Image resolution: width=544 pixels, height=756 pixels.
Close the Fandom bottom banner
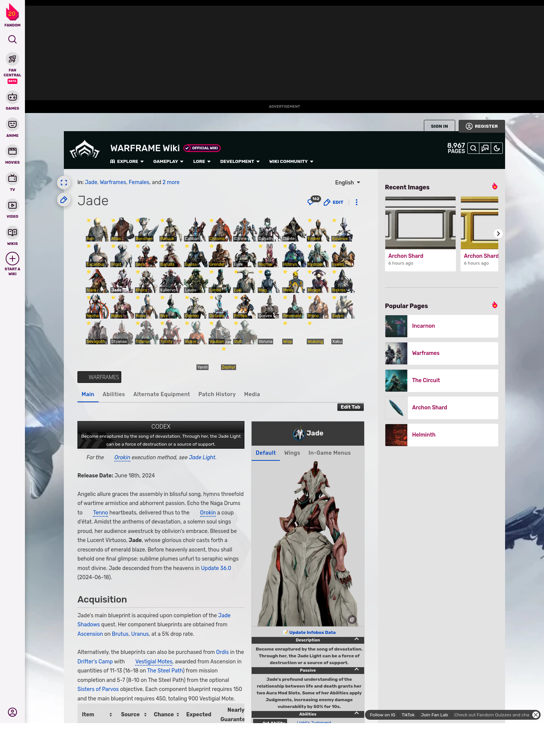[x=536, y=715]
